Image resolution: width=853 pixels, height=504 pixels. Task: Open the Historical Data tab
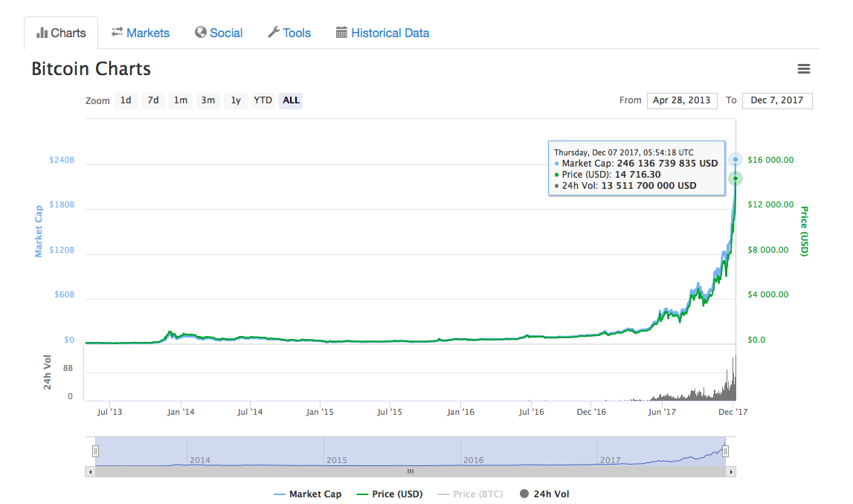click(382, 33)
